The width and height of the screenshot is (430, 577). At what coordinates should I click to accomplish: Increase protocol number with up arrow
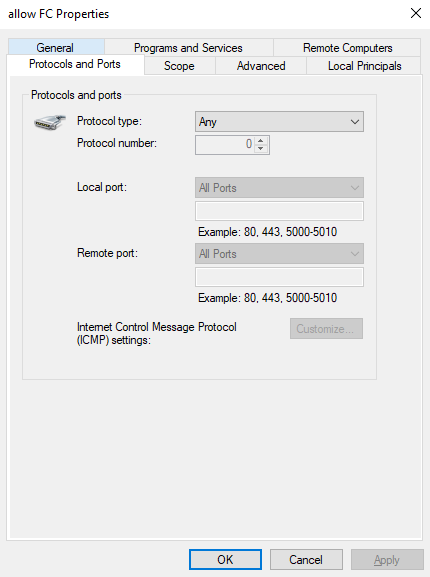pyautogui.click(x=260, y=141)
